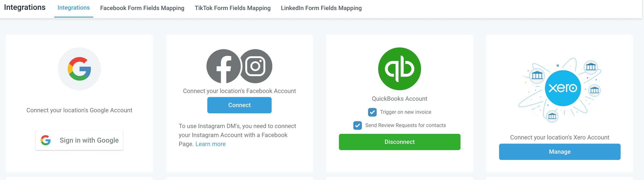Connect the Facebook account
This screenshot has height=180, width=644.
[239, 105]
